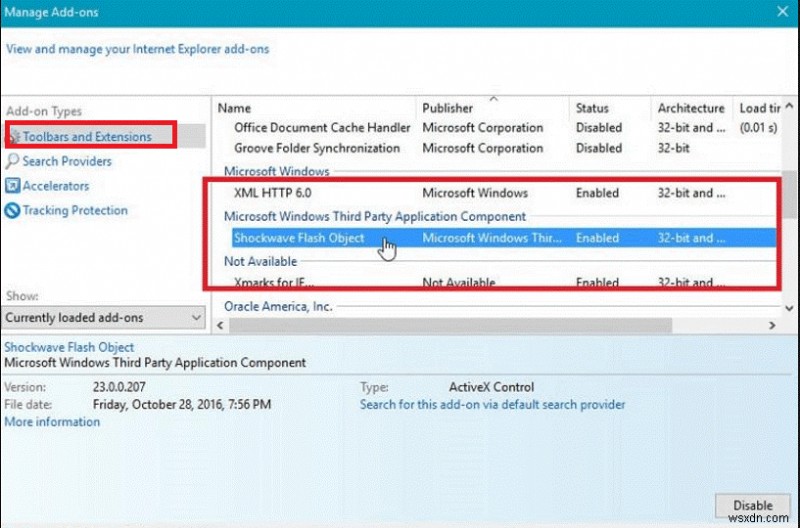Select Accelerators add-on type
The image size is (800, 528).
coord(56,186)
